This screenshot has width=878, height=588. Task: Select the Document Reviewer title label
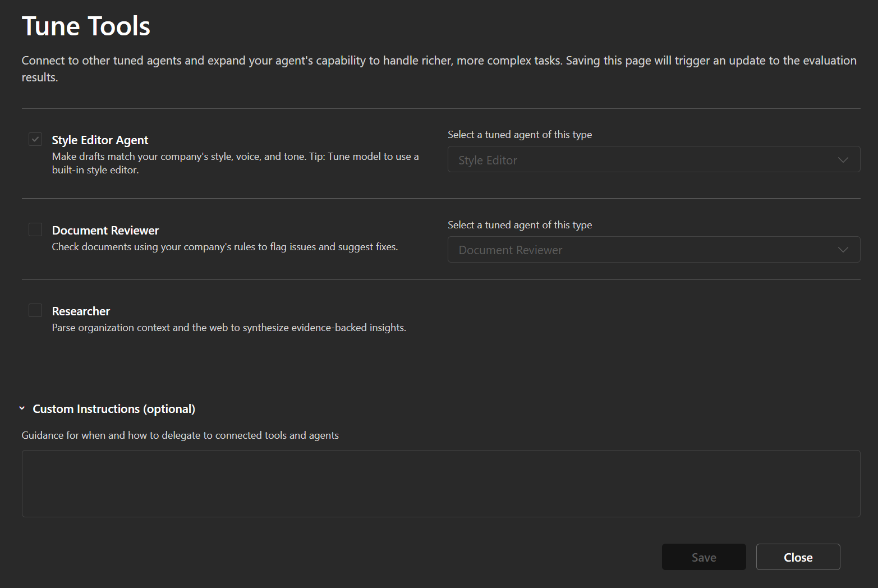105,231
